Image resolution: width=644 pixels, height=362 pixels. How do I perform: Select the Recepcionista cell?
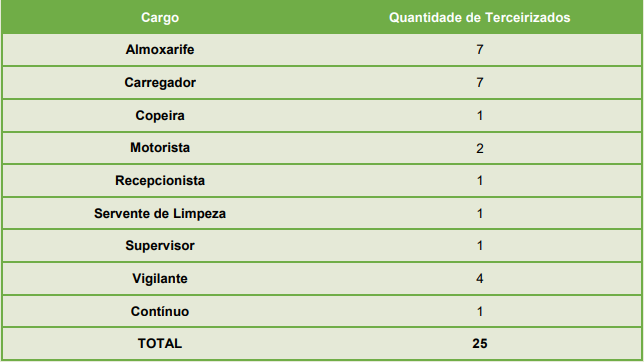pyautogui.click(x=160, y=180)
